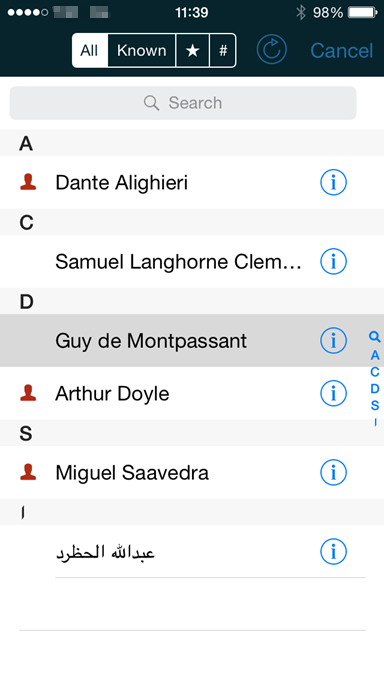The width and height of the screenshot is (384, 681).
Task: Tap red person icon beside Arthur Doyle
Action: point(28,393)
